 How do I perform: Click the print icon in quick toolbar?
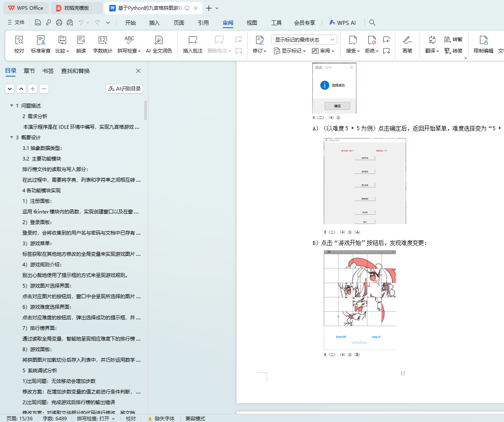click(59, 22)
